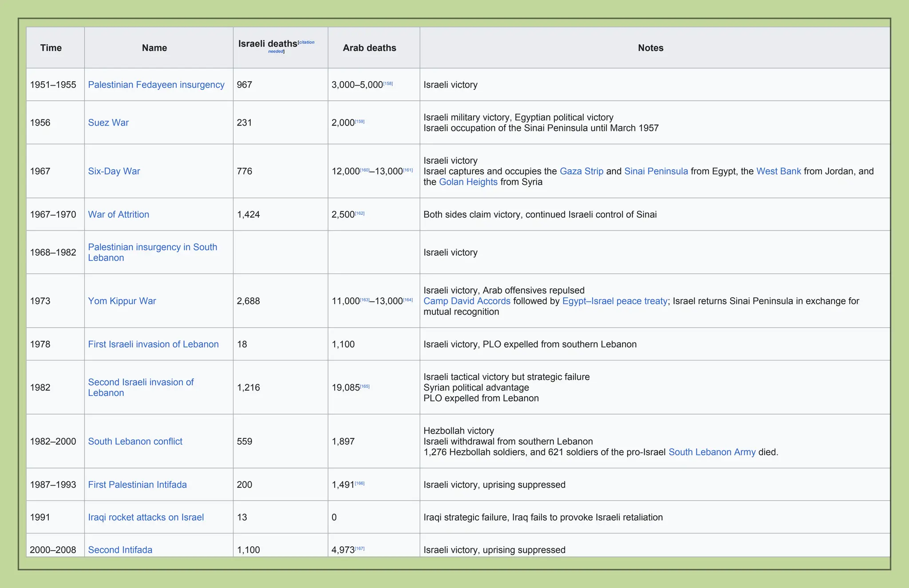Viewport: 909px width, 588px height.
Task: Open the First Palestinian Intifada link
Action: pos(137,485)
